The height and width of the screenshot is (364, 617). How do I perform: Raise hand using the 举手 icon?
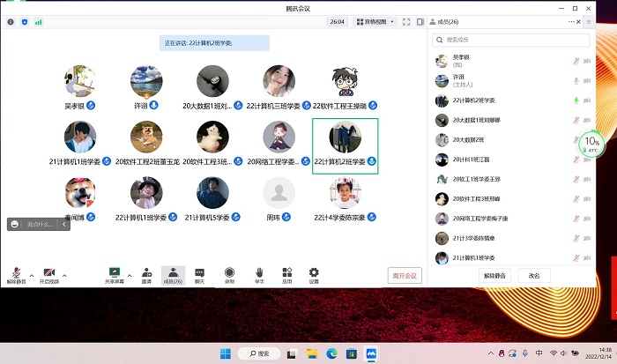click(x=259, y=273)
